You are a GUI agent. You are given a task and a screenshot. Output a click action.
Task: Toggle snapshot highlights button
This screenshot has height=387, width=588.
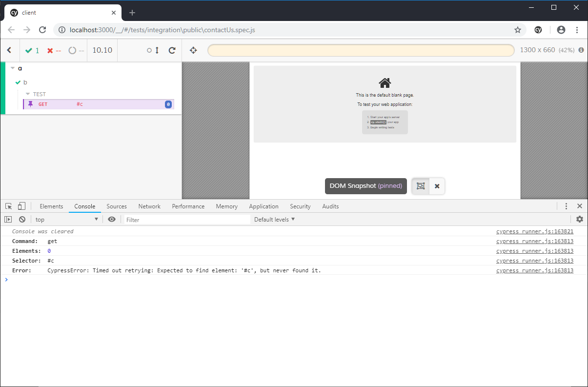(421, 186)
